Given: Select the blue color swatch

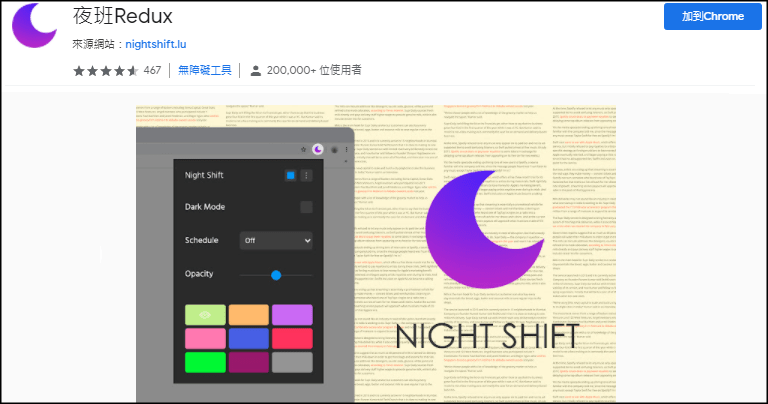Looking at the screenshot, I should [x=249, y=338].
